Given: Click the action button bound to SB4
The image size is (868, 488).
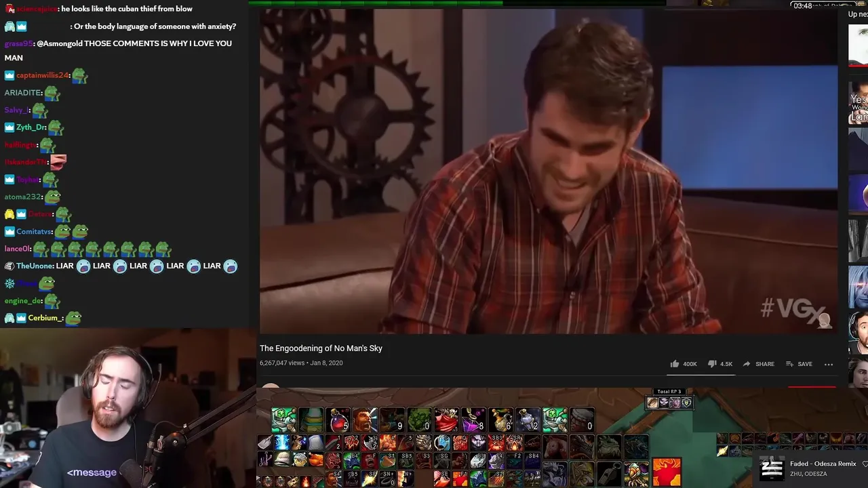Looking at the screenshot, I should click(532, 460).
